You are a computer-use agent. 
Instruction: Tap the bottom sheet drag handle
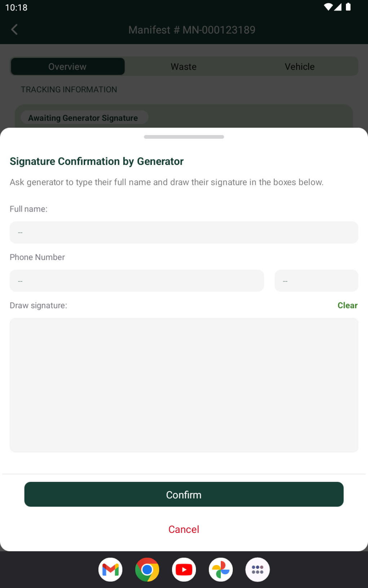click(x=184, y=137)
